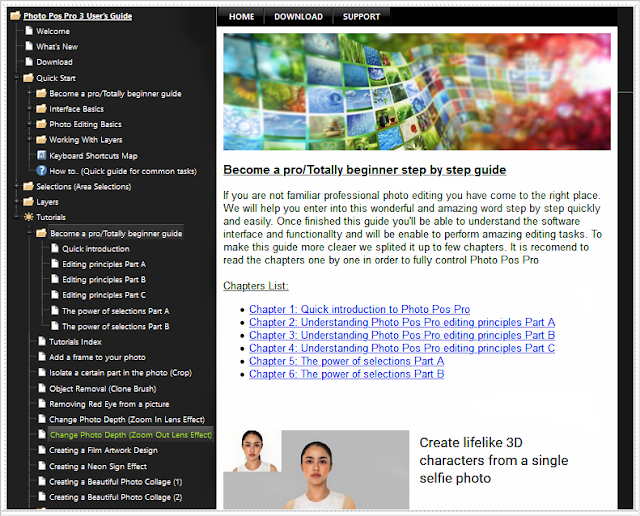Click the Tutorials sun icon
The width and height of the screenshot is (640, 516).
click(29, 217)
